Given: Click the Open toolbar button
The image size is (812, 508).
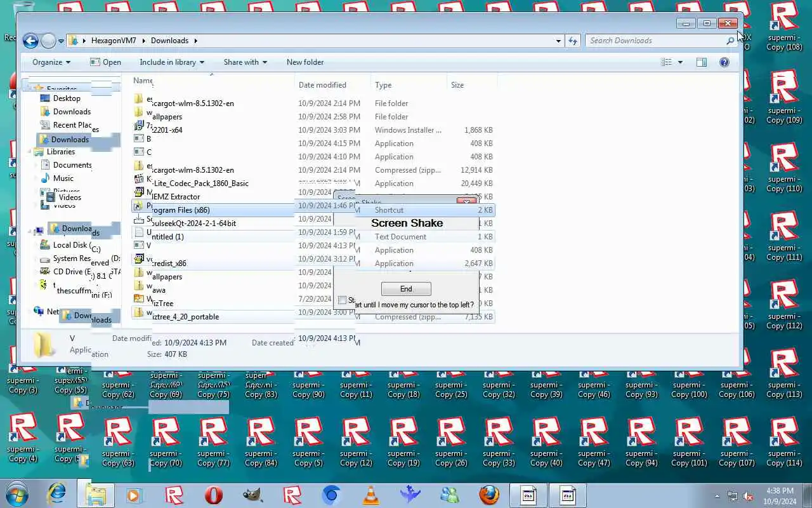Looking at the screenshot, I should pyautogui.click(x=105, y=62).
